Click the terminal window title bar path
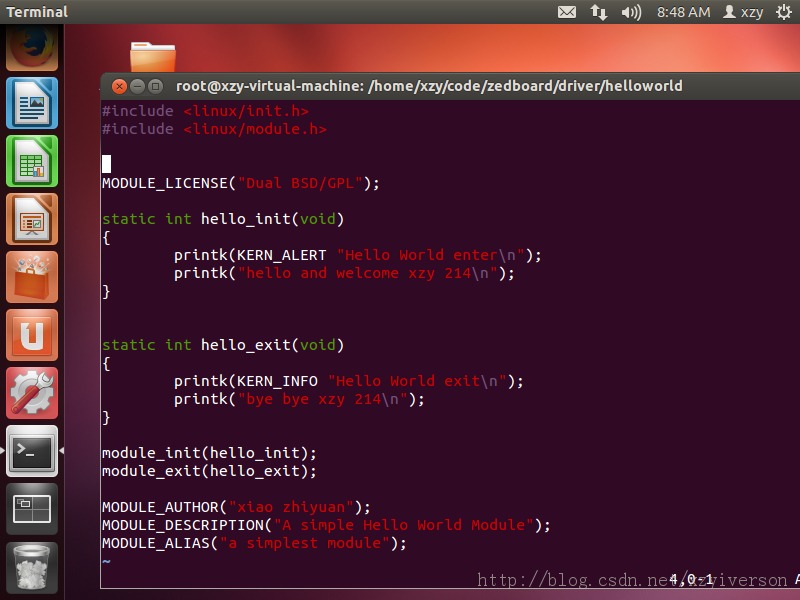Image resolution: width=800 pixels, height=600 pixels. (429, 86)
